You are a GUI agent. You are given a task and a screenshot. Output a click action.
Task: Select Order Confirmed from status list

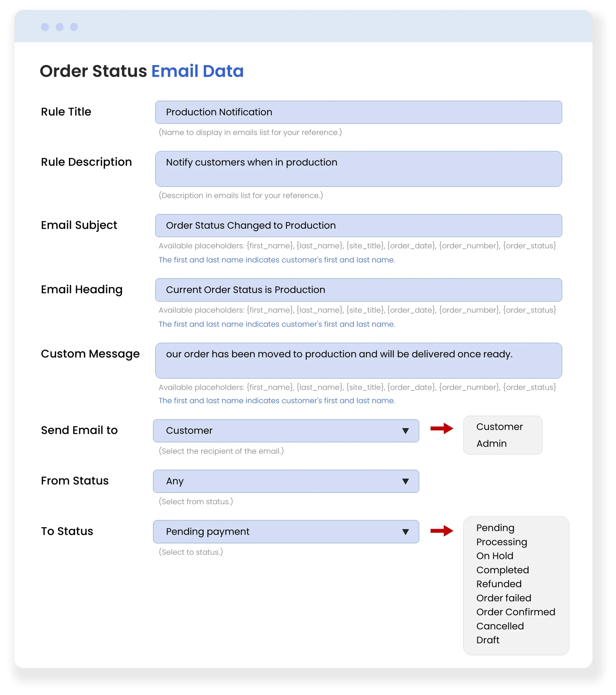coord(515,612)
